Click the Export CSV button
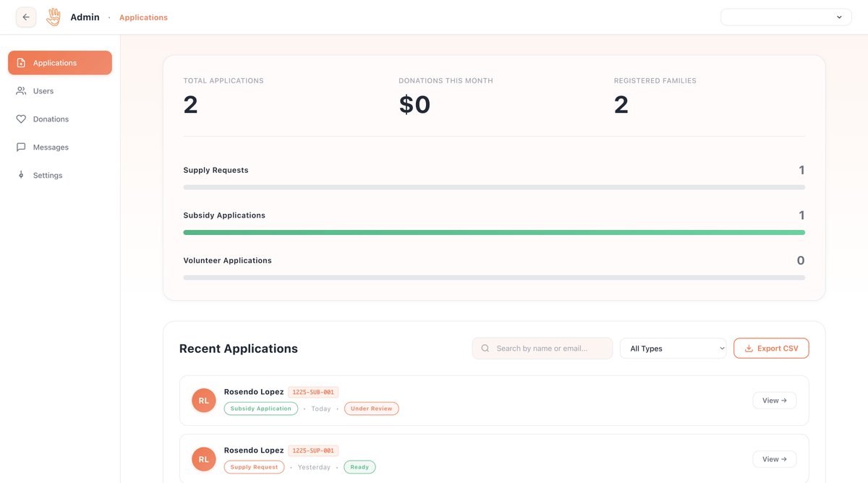Image resolution: width=868 pixels, height=483 pixels. click(x=771, y=349)
